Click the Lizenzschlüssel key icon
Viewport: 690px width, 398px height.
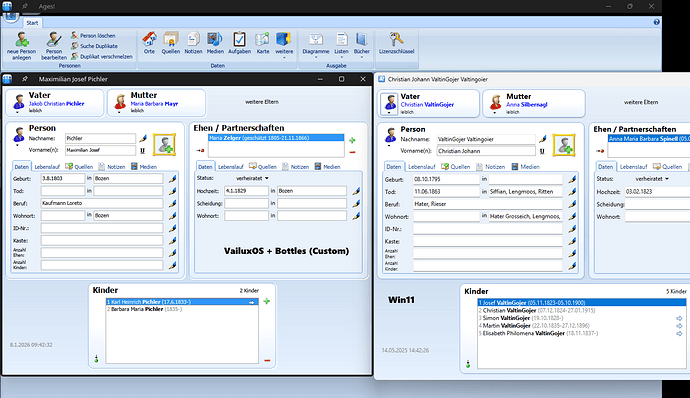point(396,39)
